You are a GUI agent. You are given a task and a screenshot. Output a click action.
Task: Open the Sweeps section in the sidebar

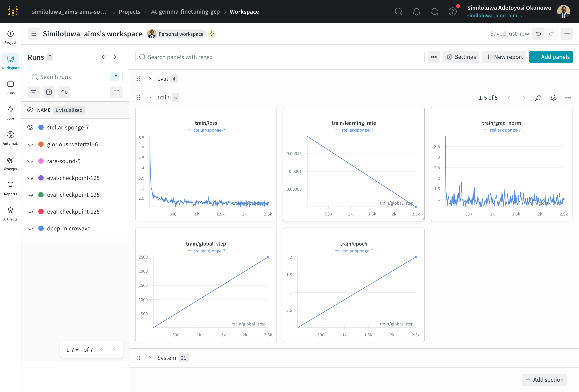tap(10, 163)
